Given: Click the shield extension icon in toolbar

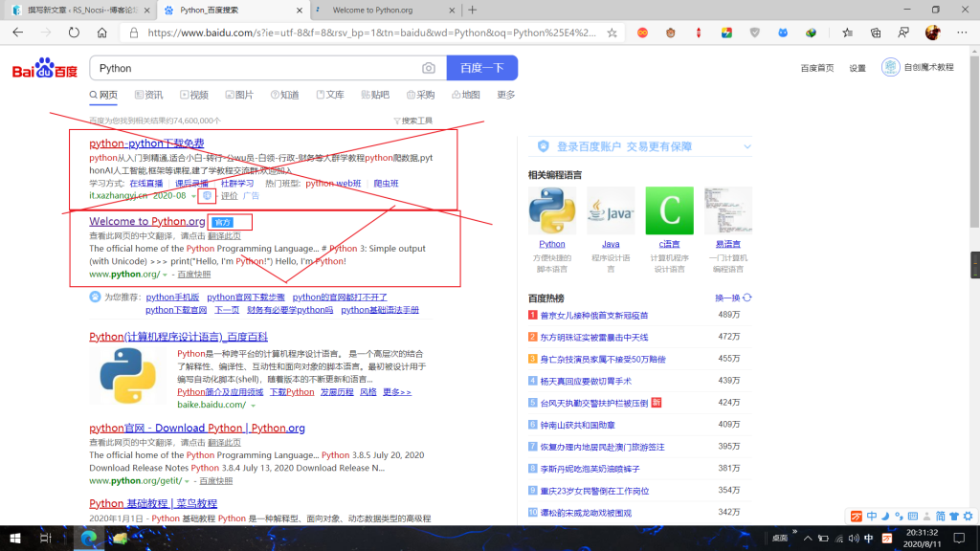Looking at the screenshot, I should (755, 33).
